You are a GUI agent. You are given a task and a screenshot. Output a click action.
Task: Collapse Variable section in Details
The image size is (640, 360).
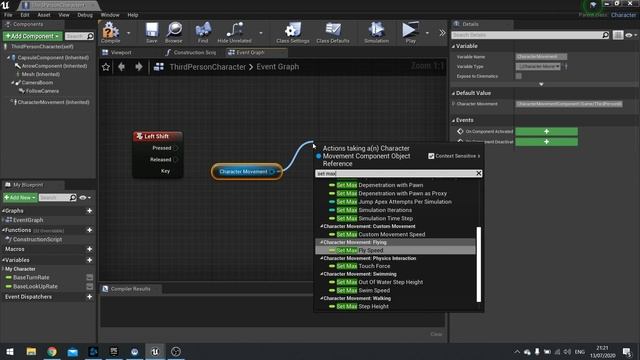pos(453,47)
